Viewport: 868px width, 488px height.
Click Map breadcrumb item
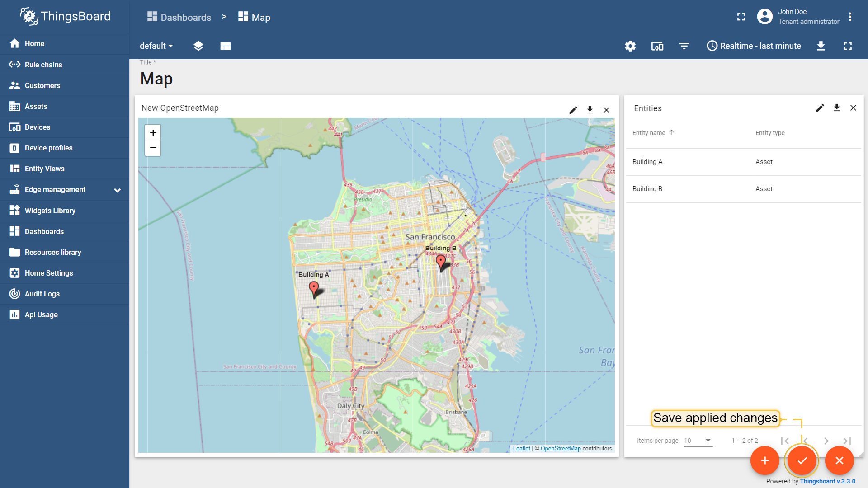pos(254,17)
